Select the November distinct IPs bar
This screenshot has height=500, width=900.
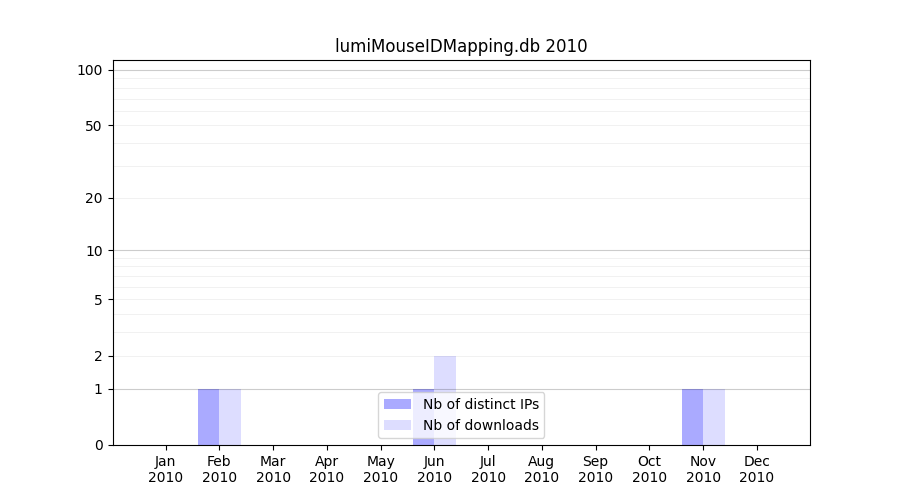692,417
